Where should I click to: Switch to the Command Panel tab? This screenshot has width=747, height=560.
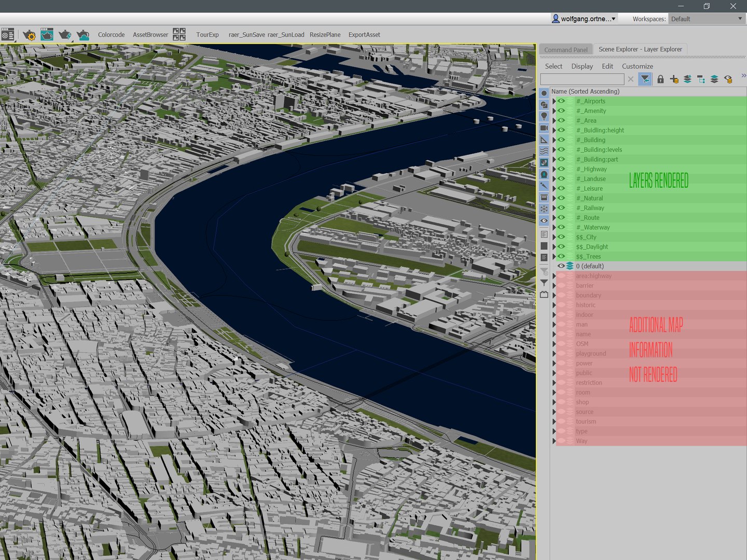[x=566, y=50]
